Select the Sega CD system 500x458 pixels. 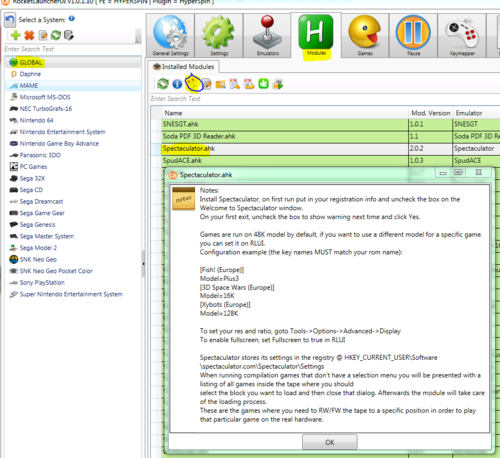click(73, 190)
